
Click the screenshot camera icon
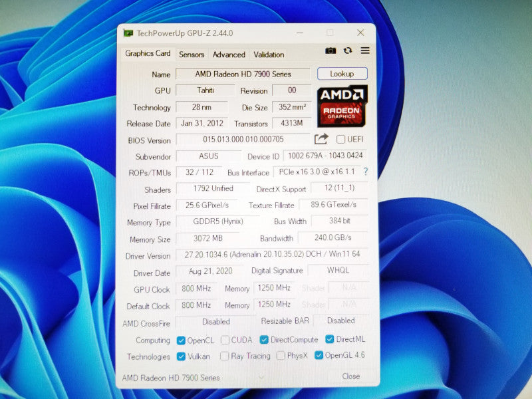click(x=331, y=51)
